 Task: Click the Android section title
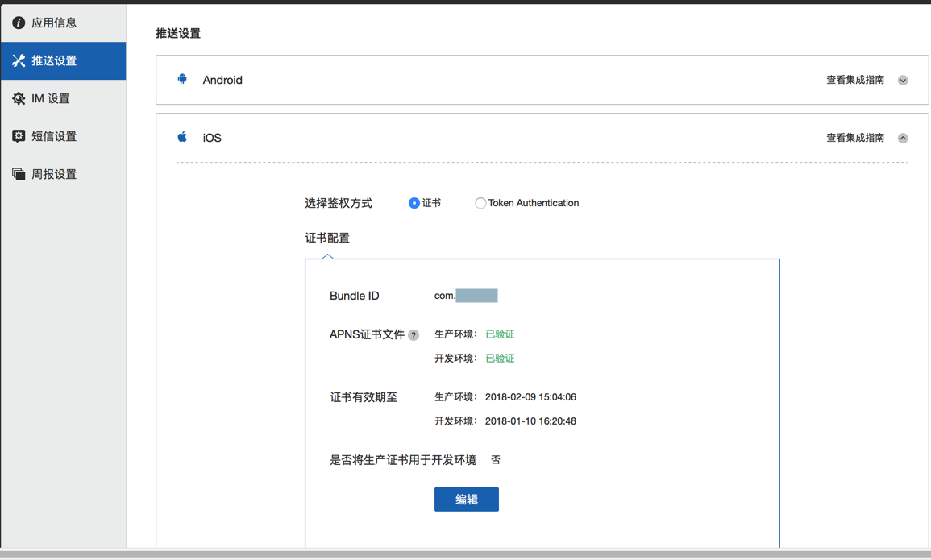(x=222, y=80)
